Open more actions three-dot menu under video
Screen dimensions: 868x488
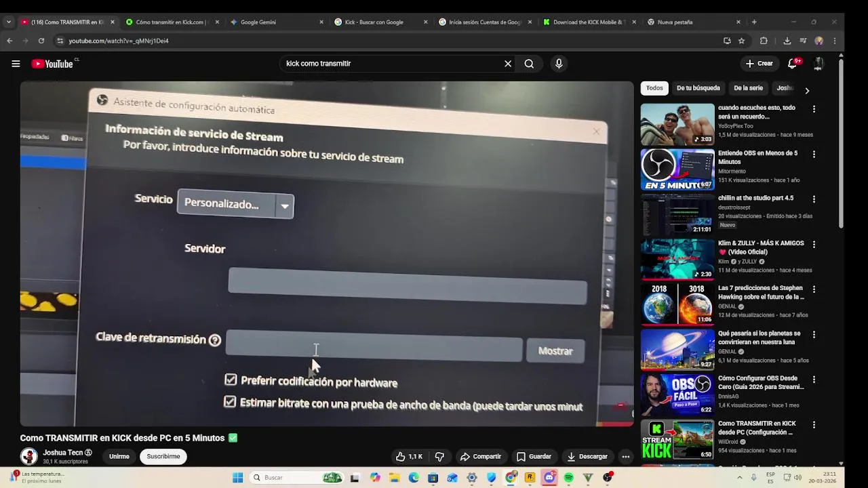625,457
